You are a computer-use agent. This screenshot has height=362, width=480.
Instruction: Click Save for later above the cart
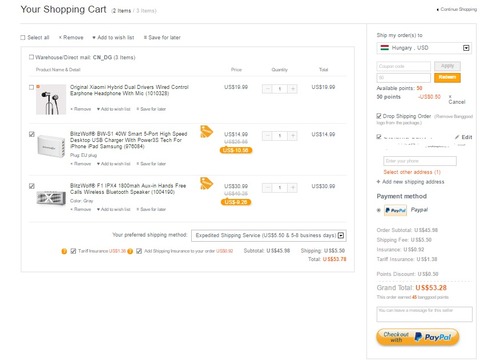[x=162, y=37]
